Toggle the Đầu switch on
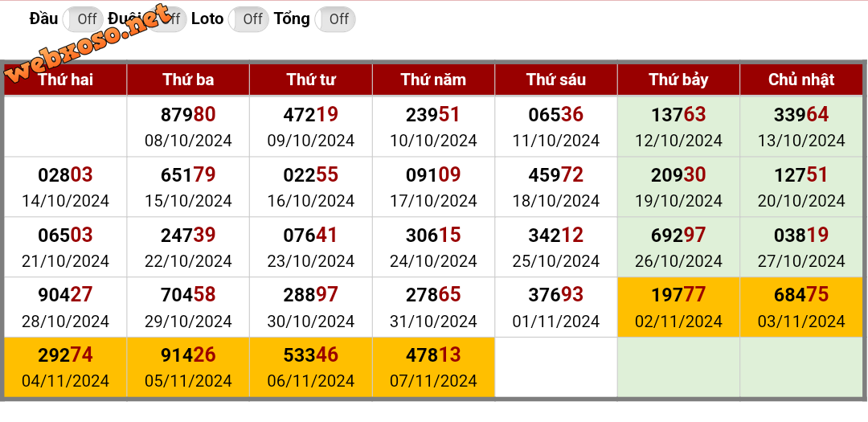The height and width of the screenshot is (422, 868). pos(83,19)
